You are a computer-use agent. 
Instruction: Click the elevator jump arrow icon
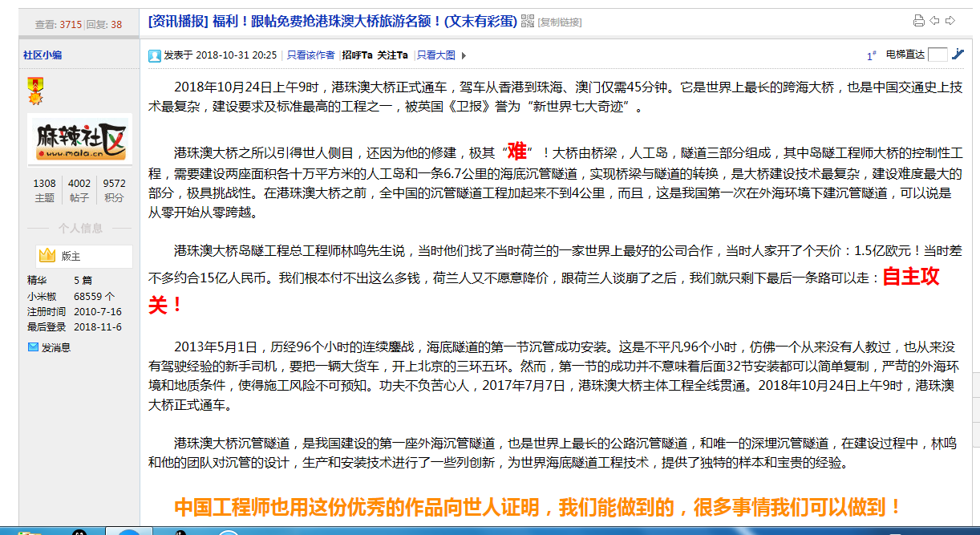pyautogui.click(x=958, y=55)
